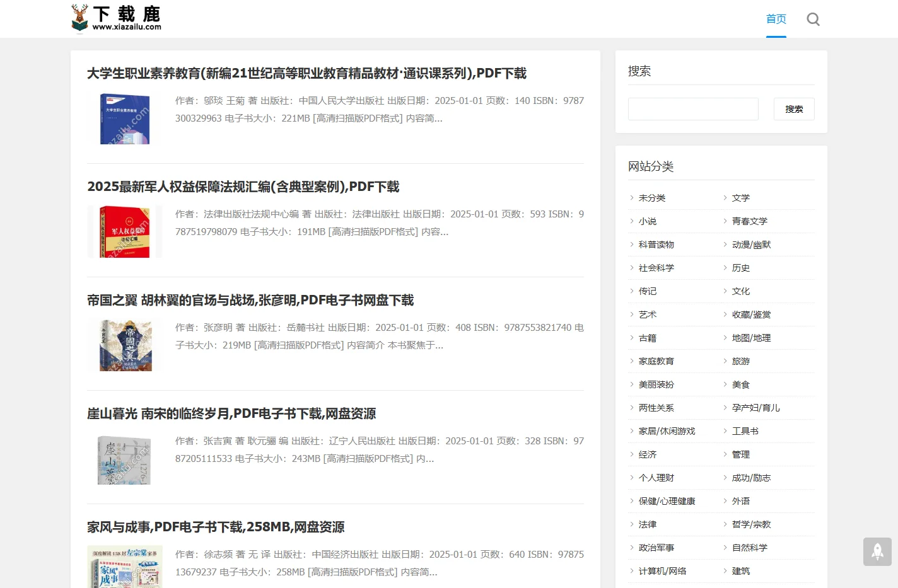Select the 自然科学 category
Screen dimensions: 898x588
click(x=750, y=548)
